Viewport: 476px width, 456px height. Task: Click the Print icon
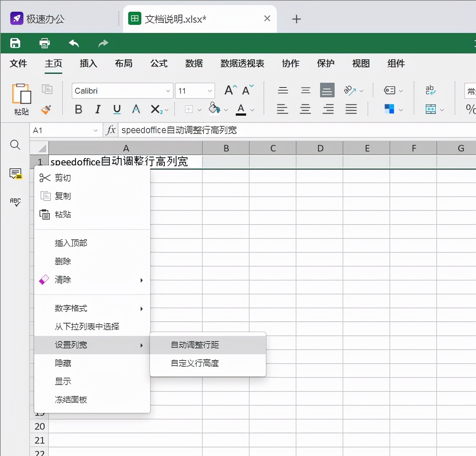(45, 43)
